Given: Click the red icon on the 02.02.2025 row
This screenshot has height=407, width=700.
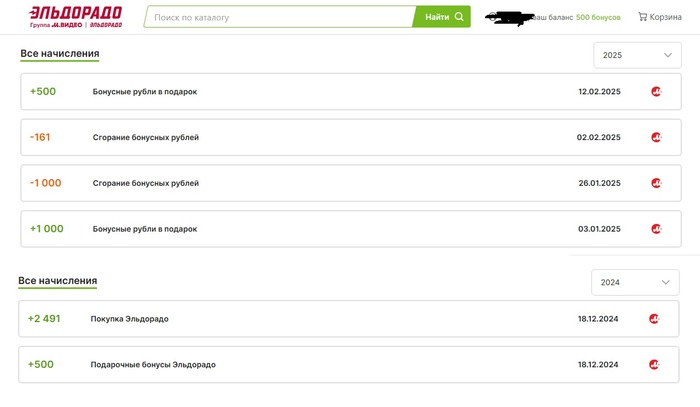Looking at the screenshot, I should point(656,138).
